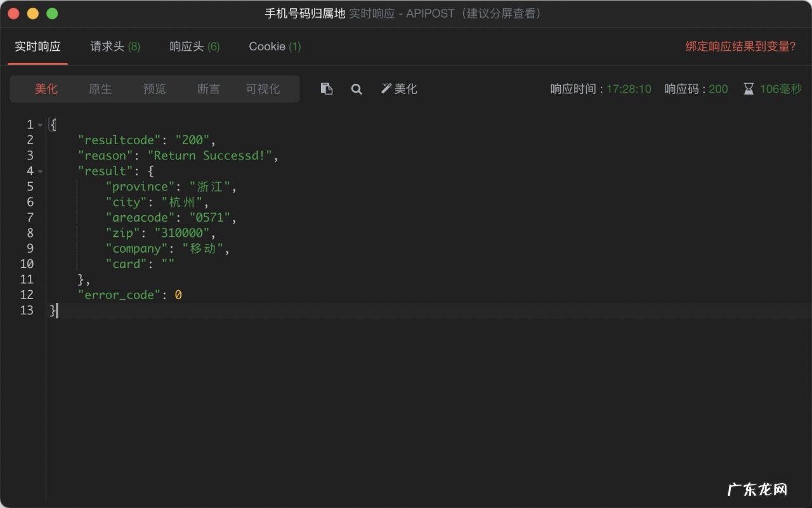The width and height of the screenshot is (812, 508).
Task: Select the 美化 view mode
Action: [x=46, y=89]
